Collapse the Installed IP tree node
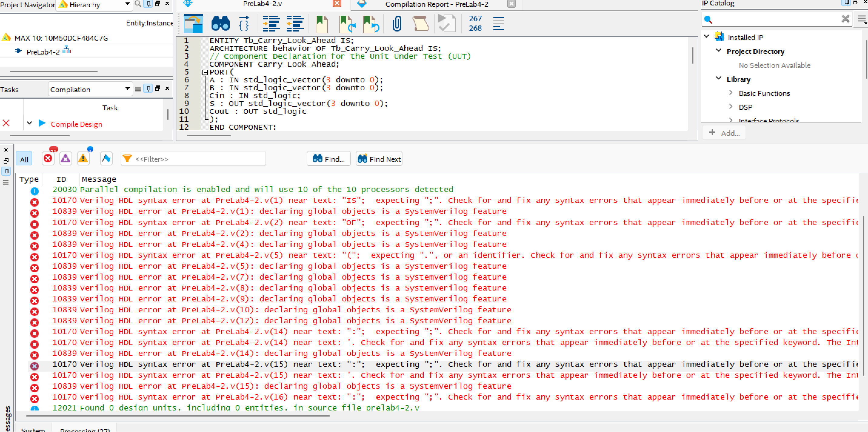 pyautogui.click(x=706, y=36)
